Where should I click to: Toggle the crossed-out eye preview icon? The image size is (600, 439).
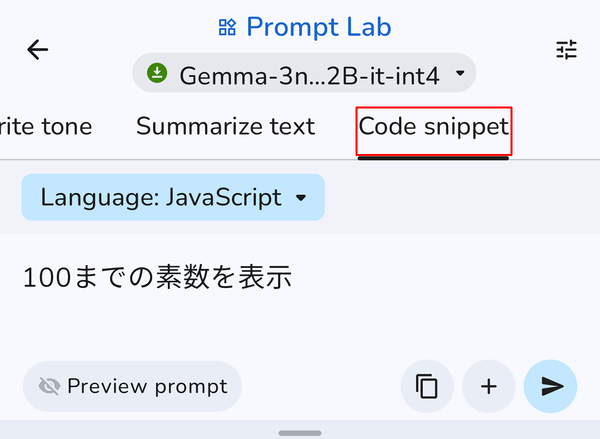(49, 386)
